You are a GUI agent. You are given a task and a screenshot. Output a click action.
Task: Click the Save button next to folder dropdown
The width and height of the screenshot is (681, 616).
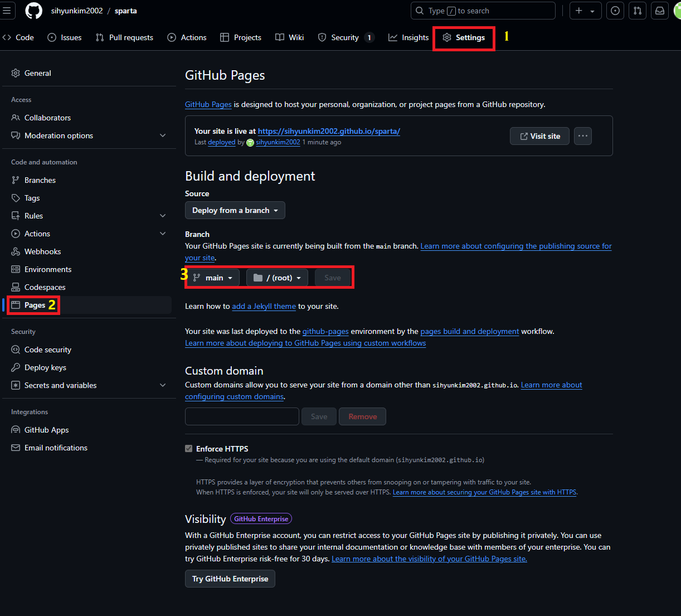pos(333,278)
